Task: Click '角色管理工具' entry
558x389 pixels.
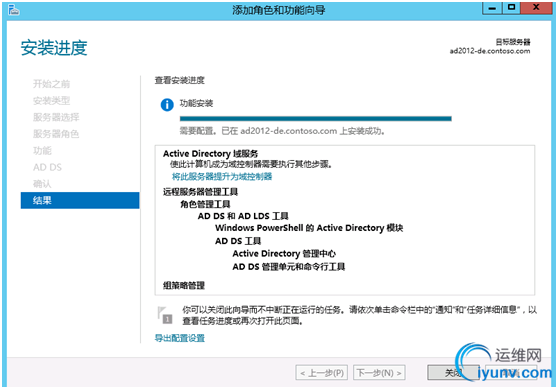Action: [205, 204]
